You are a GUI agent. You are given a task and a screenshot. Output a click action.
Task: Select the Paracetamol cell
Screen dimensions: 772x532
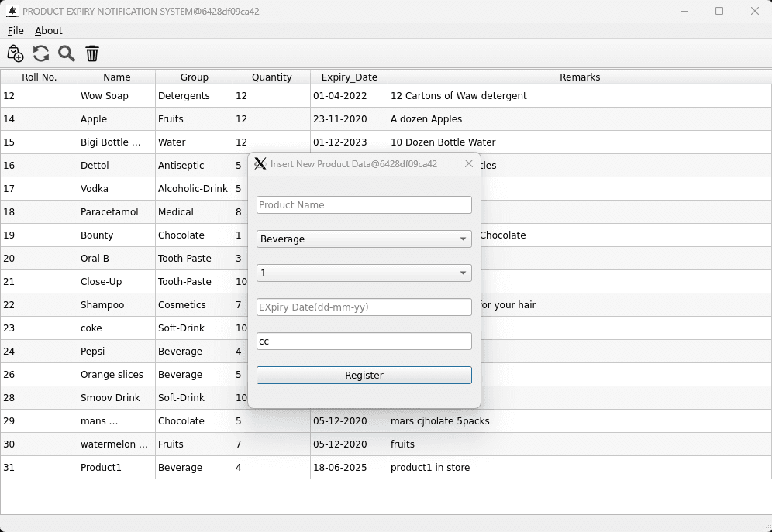tap(117, 212)
